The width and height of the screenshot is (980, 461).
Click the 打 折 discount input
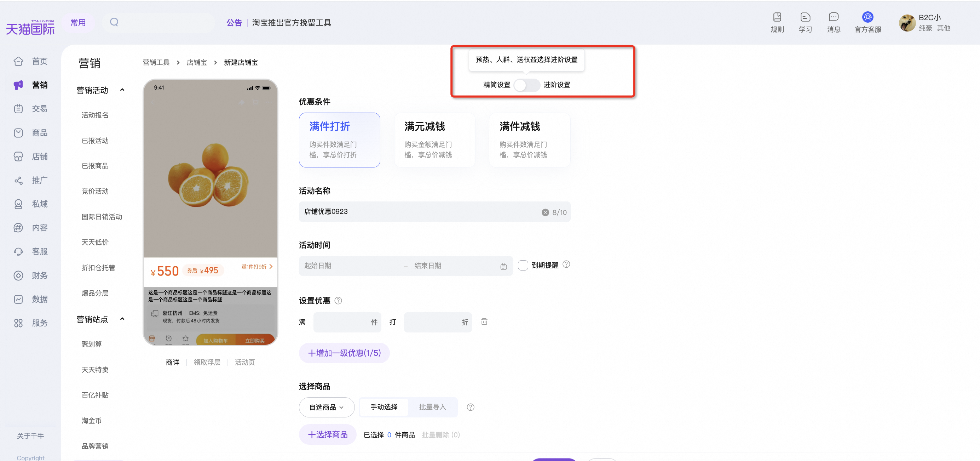[438, 323]
